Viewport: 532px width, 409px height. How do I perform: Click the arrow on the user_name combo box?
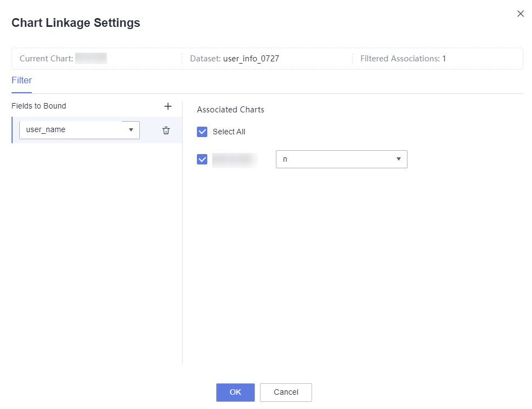pyautogui.click(x=131, y=130)
